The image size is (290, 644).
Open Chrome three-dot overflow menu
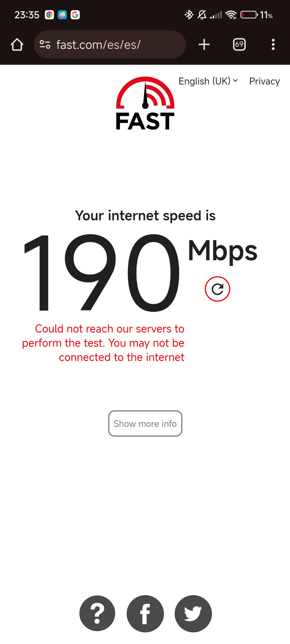273,45
